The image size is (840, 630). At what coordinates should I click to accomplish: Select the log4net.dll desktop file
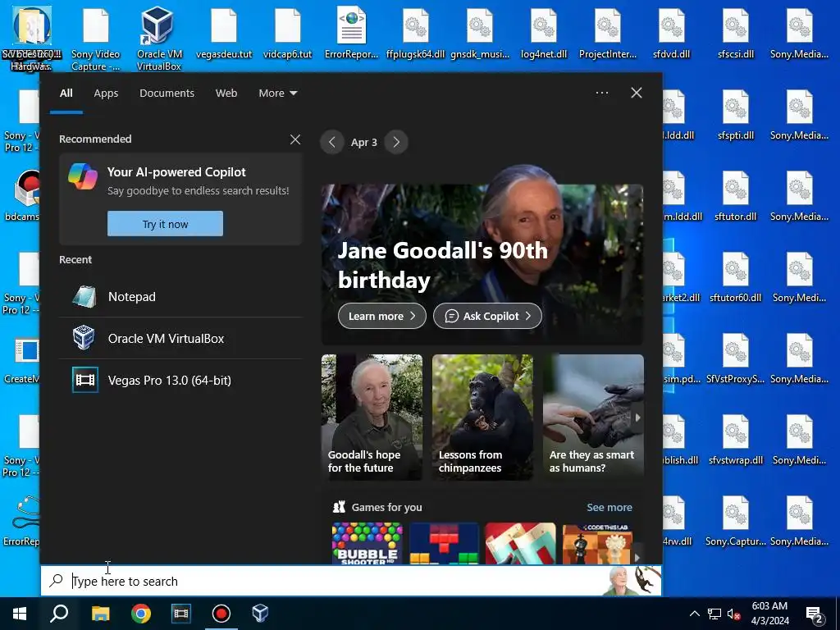[544, 33]
